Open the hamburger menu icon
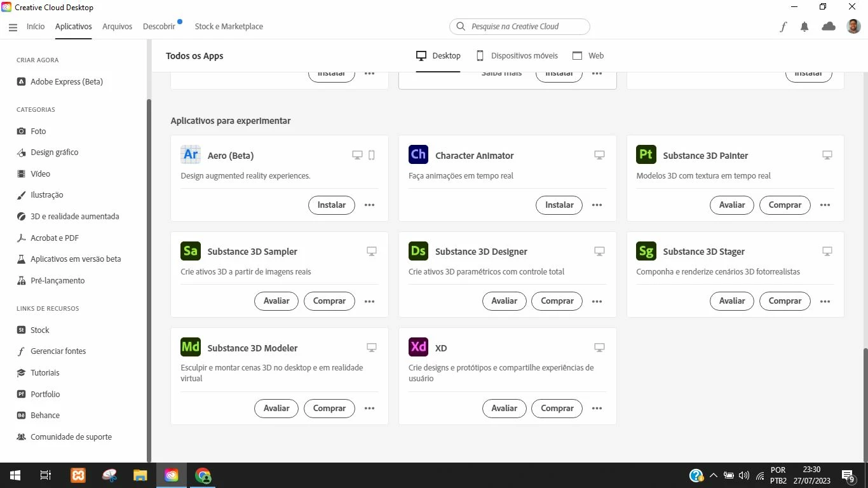 tap(13, 27)
